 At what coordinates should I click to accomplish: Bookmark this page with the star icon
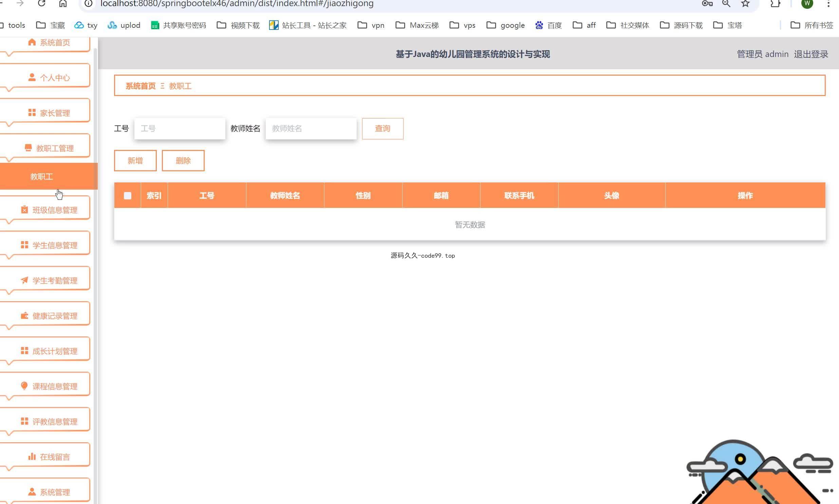point(745,3)
